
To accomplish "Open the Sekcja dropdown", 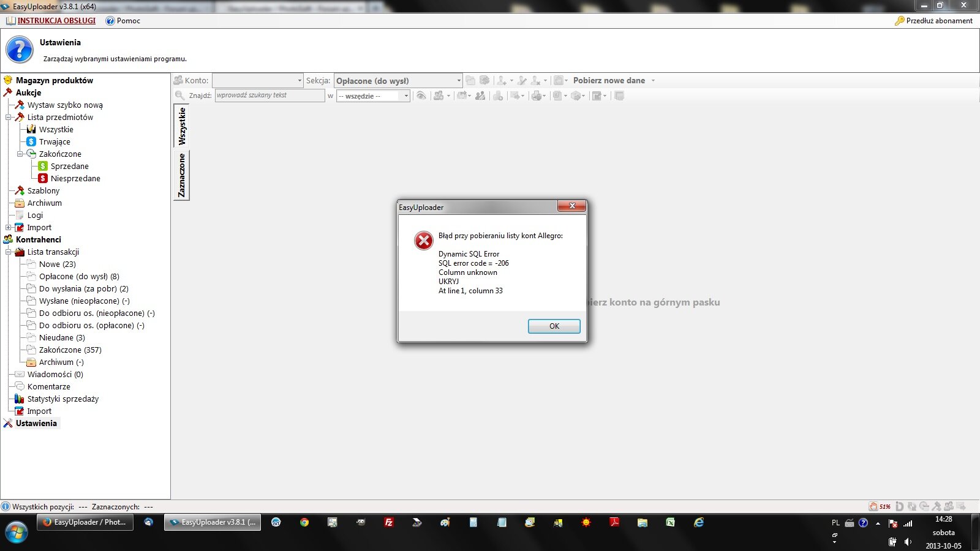I will (458, 81).
